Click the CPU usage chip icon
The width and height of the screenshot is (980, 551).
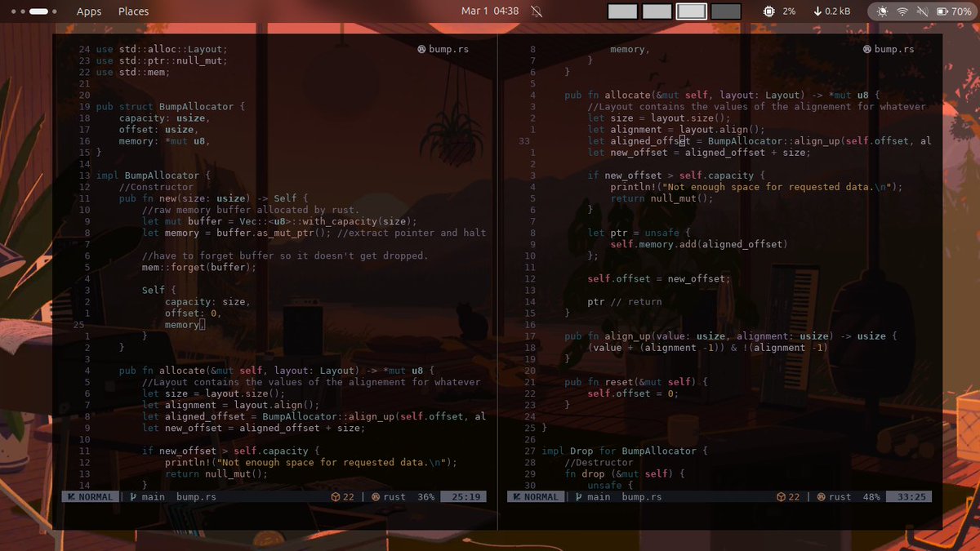coord(768,11)
